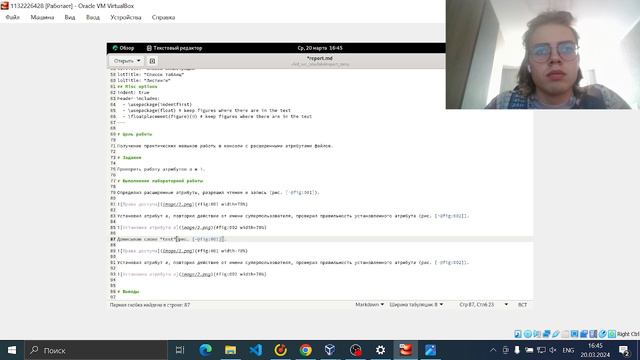This screenshot has width=640, height=360.
Task: Expand the Открыть dropdown arrow
Action: (139, 61)
